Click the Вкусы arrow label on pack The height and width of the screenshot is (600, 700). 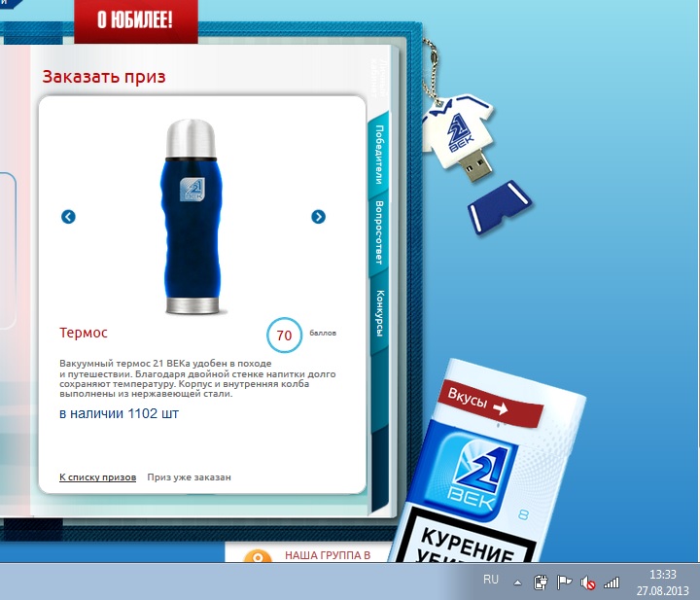pos(490,403)
